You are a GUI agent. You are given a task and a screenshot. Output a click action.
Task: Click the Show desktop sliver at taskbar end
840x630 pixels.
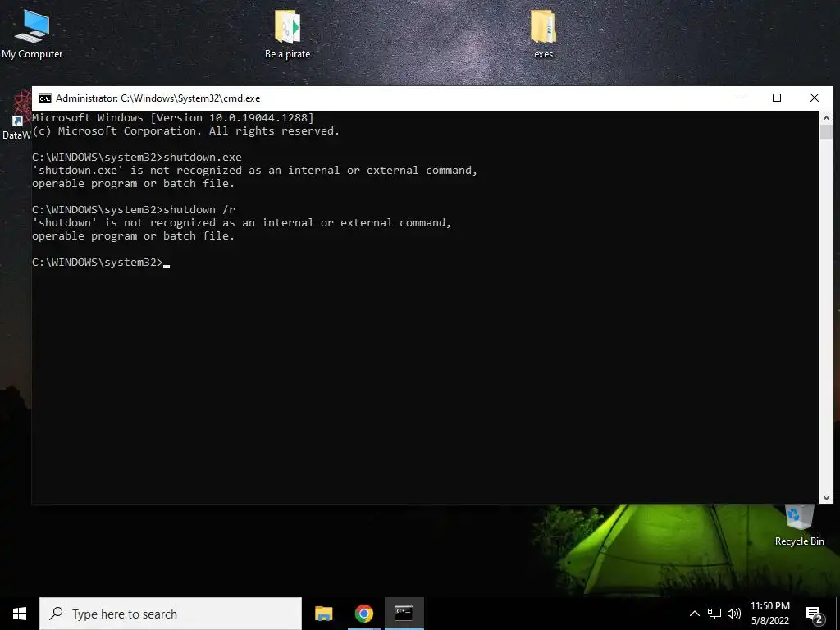click(838, 614)
